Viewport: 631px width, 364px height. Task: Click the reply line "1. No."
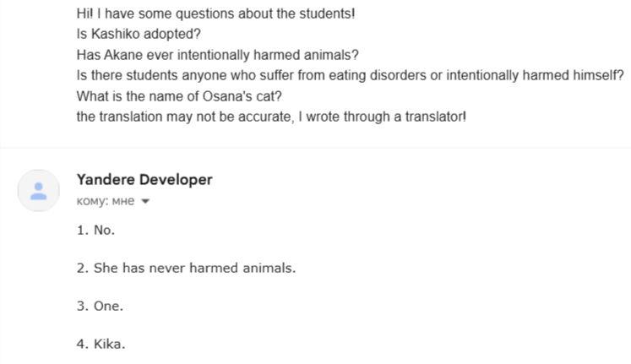(x=95, y=230)
